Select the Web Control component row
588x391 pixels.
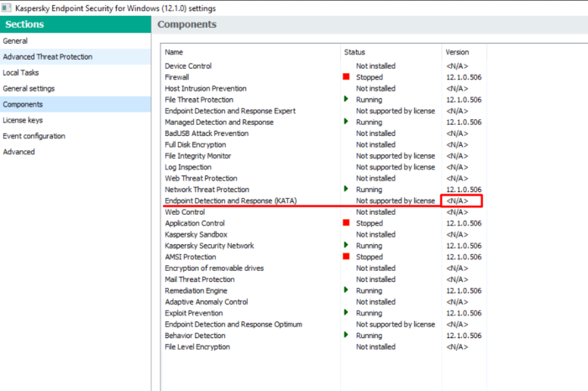185,212
